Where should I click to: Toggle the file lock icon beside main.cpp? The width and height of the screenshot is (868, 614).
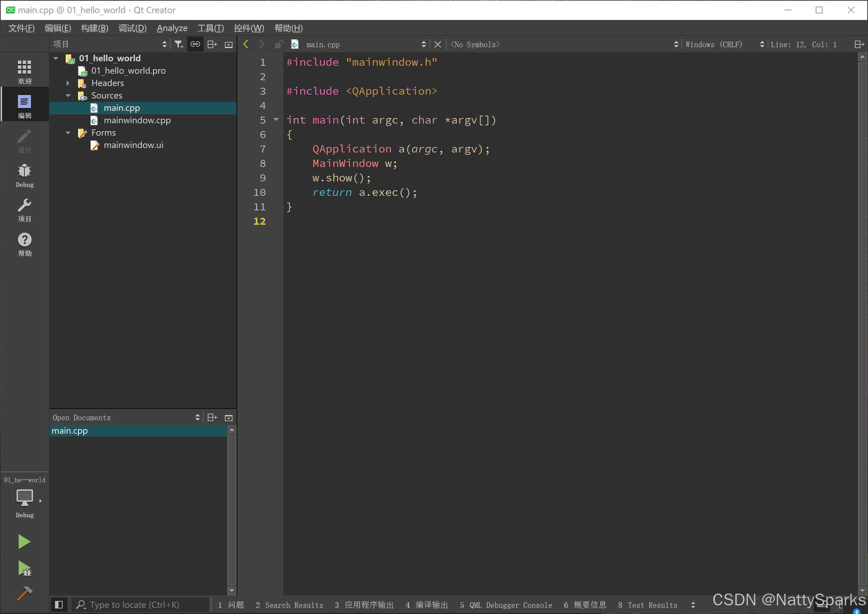click(x=279, y=44)
